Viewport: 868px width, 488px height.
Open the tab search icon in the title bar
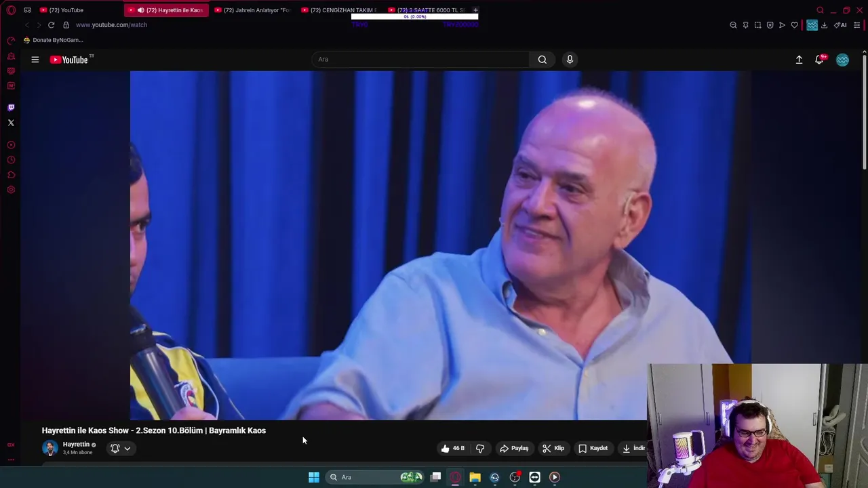point(820,10)
